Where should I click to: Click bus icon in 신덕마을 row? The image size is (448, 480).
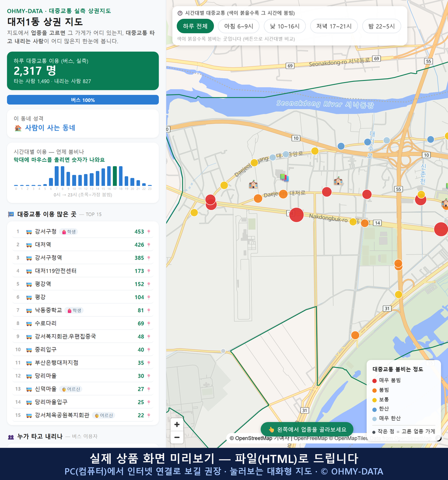[29, 389]
